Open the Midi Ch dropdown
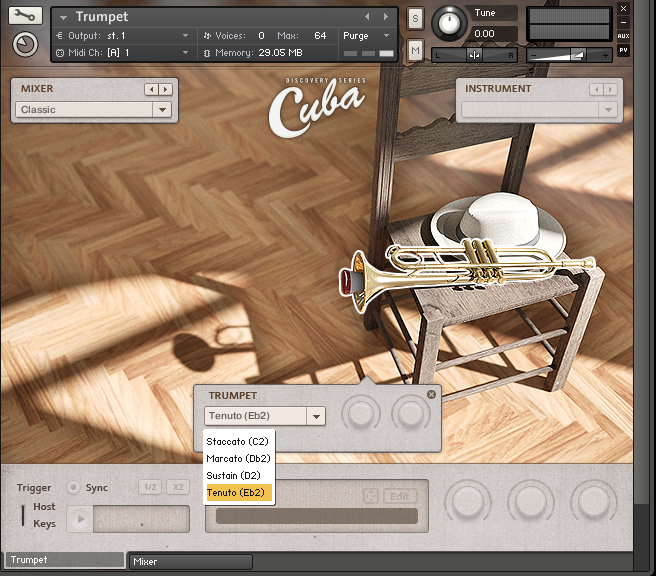This screenshot has height=576, width=656. pyautogui.click(x=185, y=53)
